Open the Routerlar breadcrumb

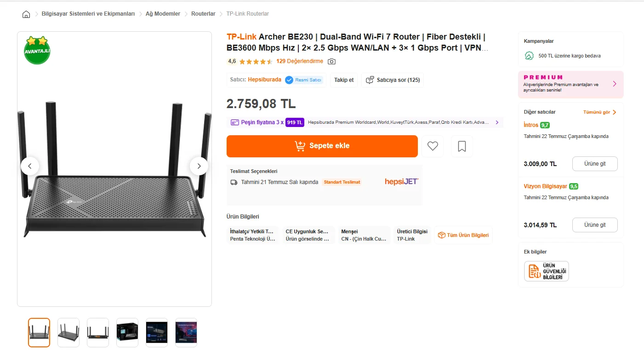coord(203,14)
